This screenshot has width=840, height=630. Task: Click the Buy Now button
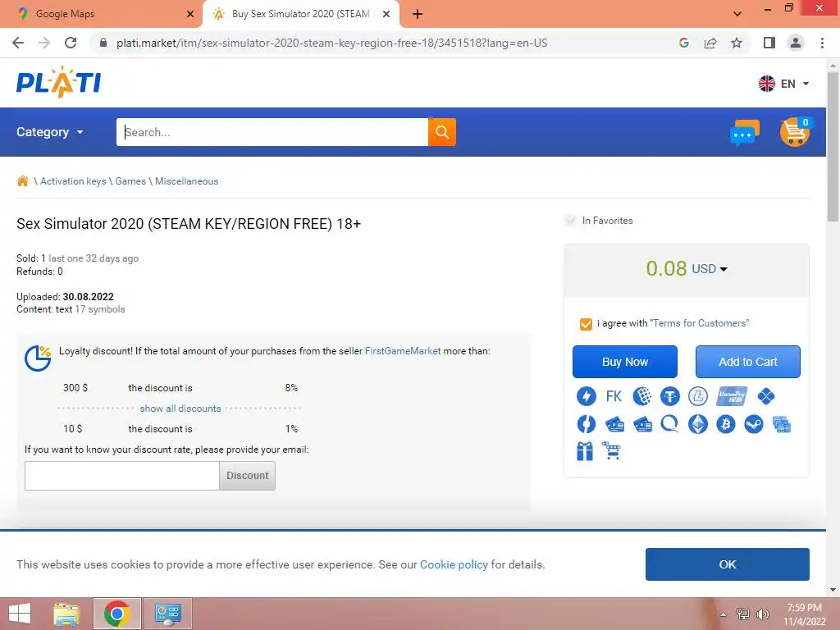click(624, 362)
